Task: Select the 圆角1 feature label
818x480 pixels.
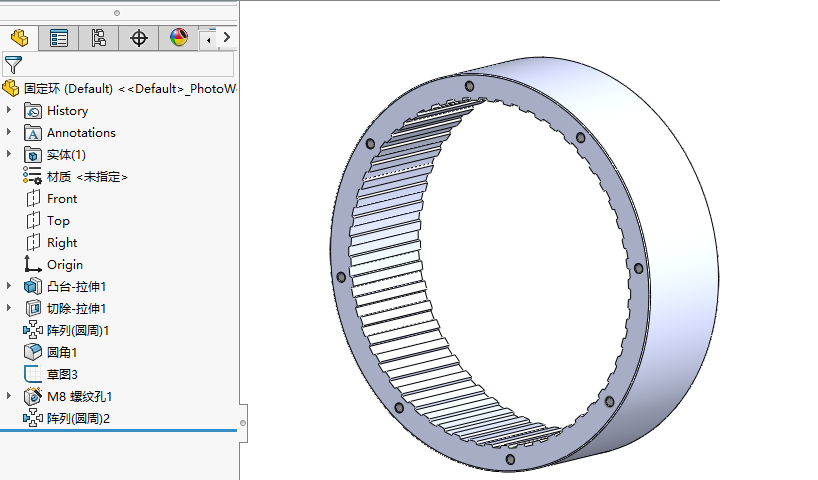Action: [62, 352]
